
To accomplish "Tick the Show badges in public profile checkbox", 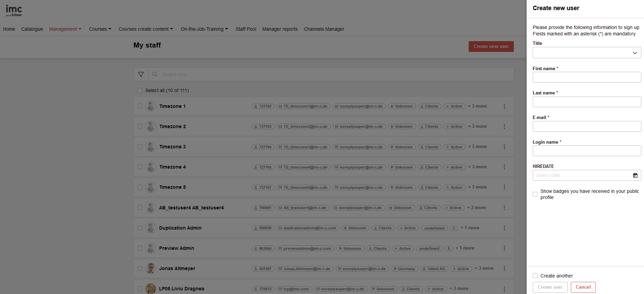I will pyautogui.click(x=535, y=194).
